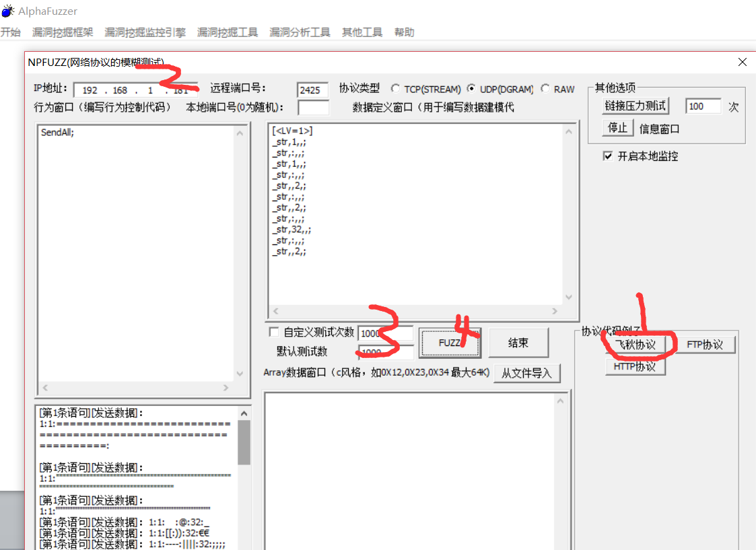Viewport: 756px width, 550px height.
Task: Select the UDP(DGRAM) protocol radio button
Action: click(471, 88)
